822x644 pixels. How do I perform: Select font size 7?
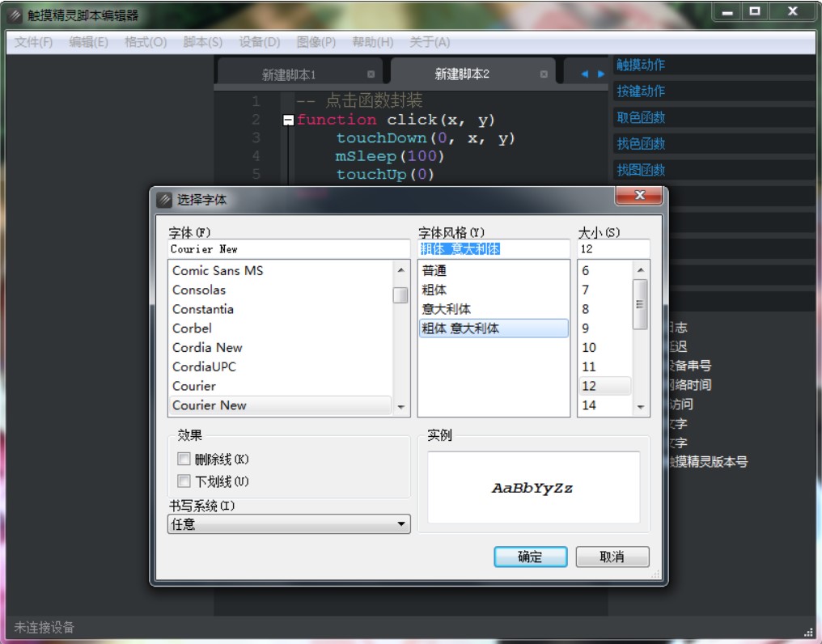coord(605,290)
